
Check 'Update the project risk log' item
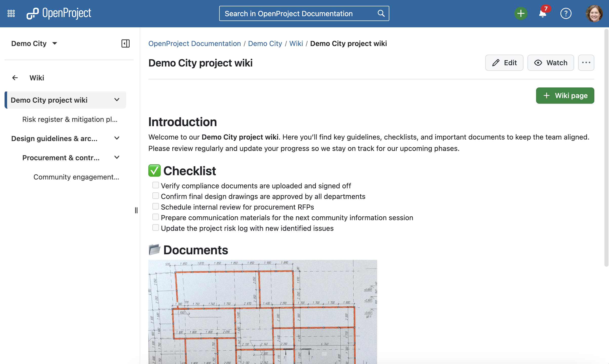coord(155,228)
